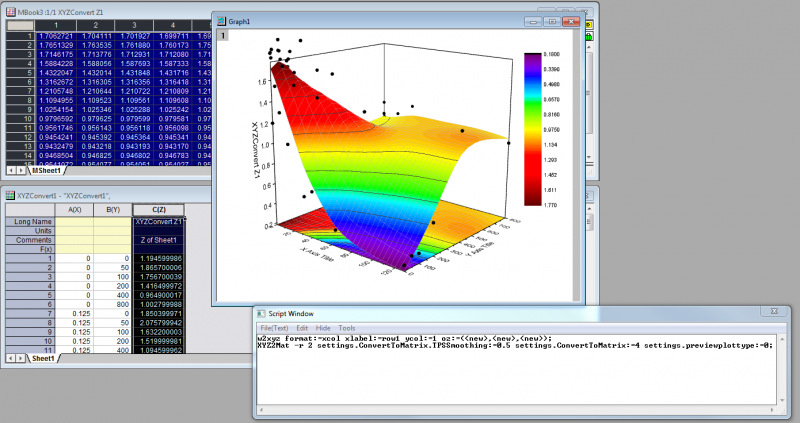Select matrix column 1 header in MBook3
The height and width of the screenshot is (423, 800).
[56, 25]
